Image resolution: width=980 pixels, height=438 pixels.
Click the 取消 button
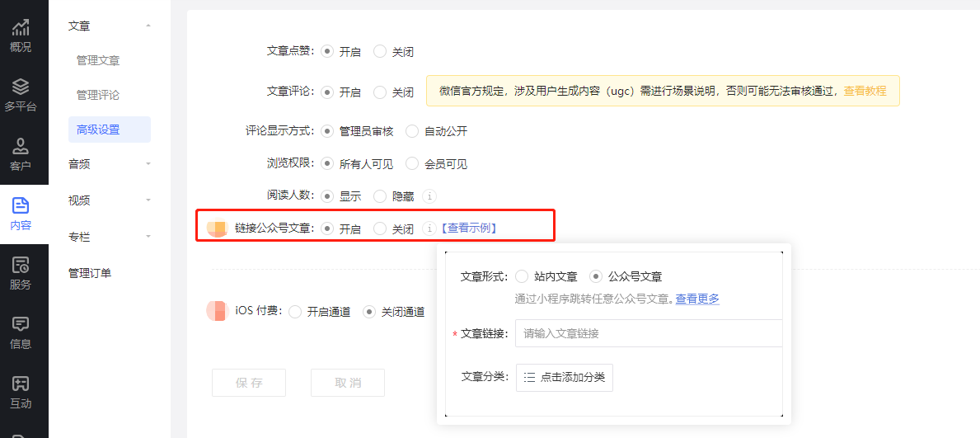(x=348, y=382)
